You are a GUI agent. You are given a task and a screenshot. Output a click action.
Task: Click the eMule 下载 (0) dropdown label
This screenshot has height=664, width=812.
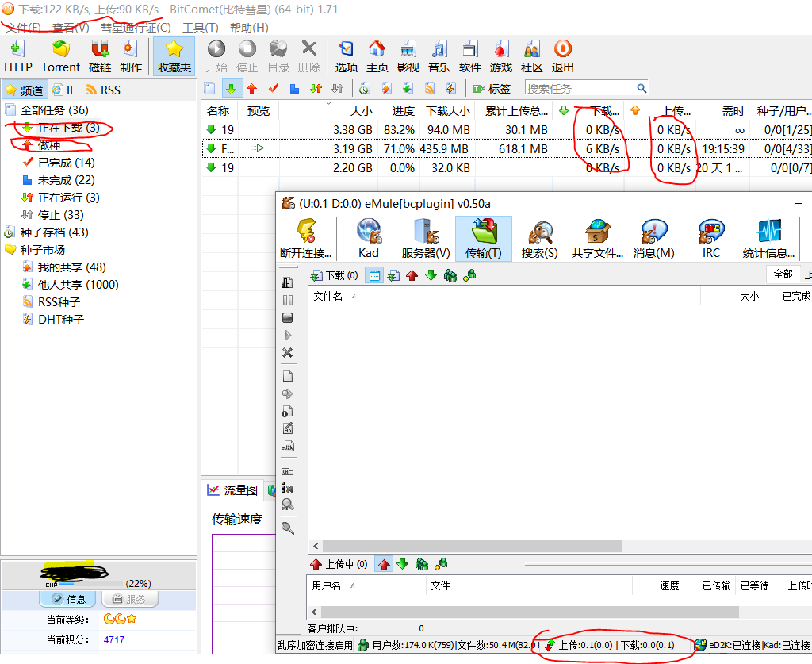coord(335,275)
